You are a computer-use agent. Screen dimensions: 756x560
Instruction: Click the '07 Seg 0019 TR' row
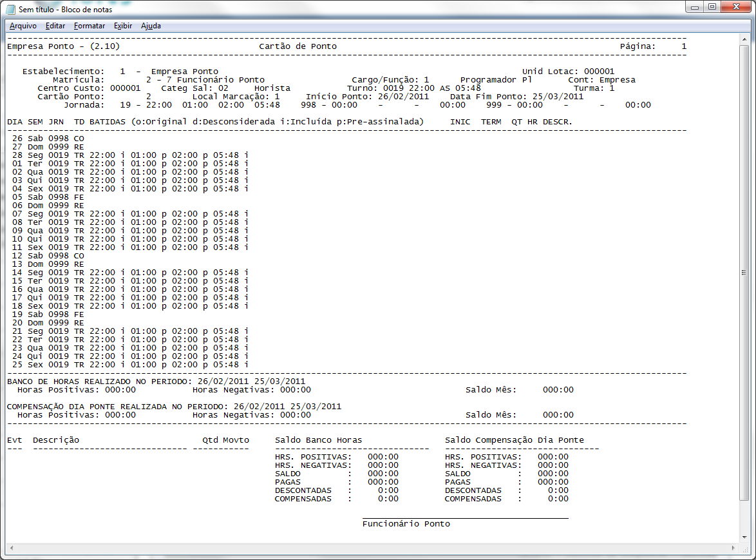click(x=130, y=214)
